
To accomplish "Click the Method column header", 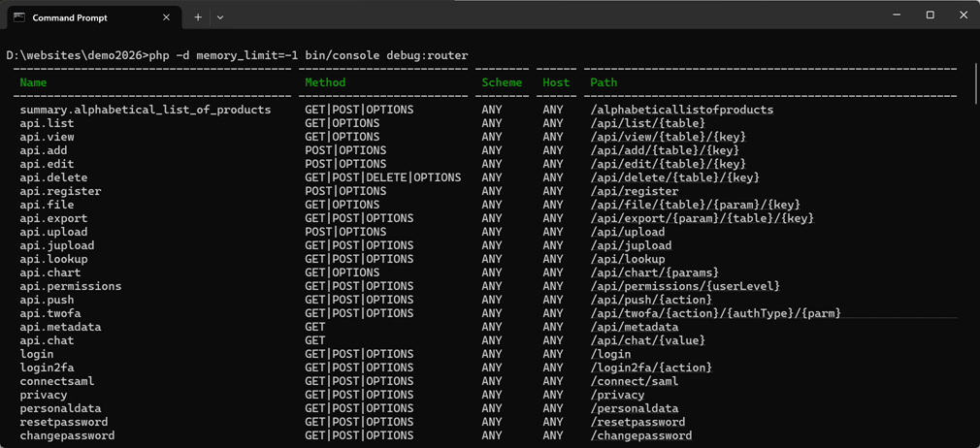I will point(325,82).
